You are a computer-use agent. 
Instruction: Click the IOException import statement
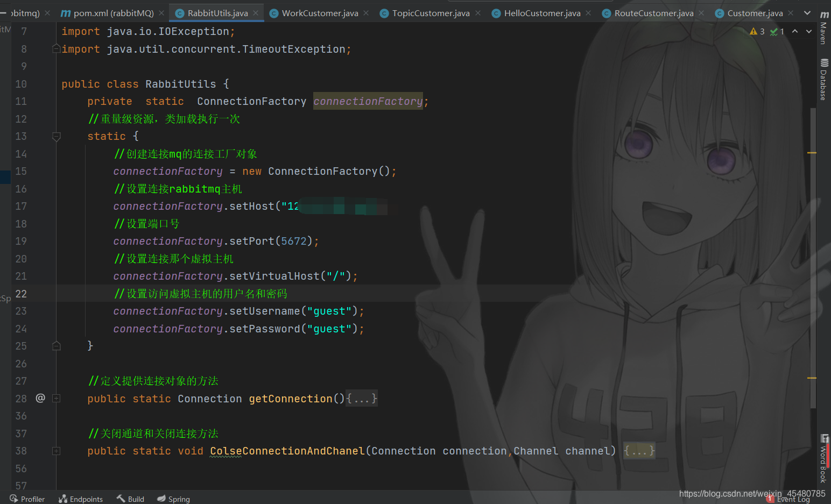pyautogui.click(x=148, y=32)
